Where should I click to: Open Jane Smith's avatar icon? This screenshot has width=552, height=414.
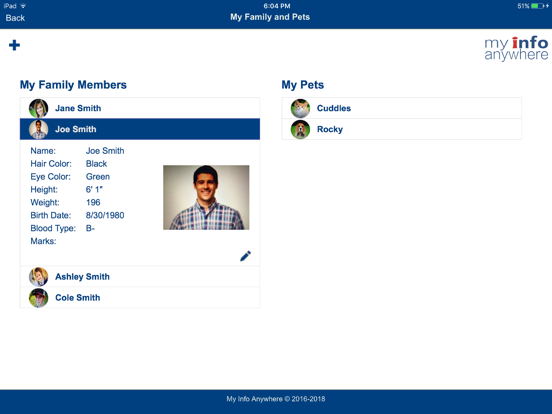coord(38,108)
